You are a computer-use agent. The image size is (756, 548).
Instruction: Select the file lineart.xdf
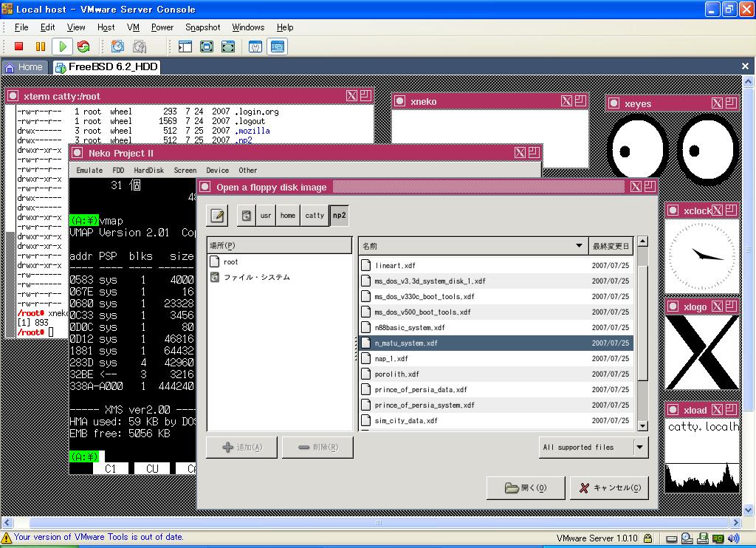[497, 265]
